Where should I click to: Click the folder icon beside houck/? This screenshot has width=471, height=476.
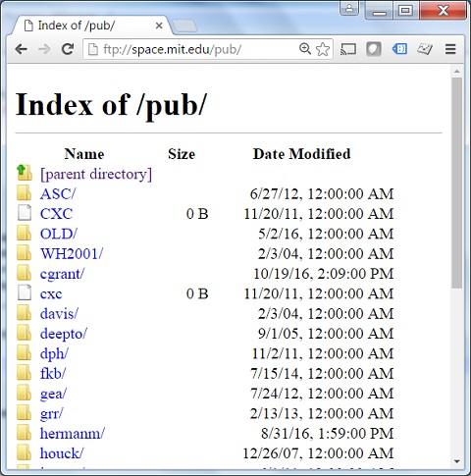[25, 452]
